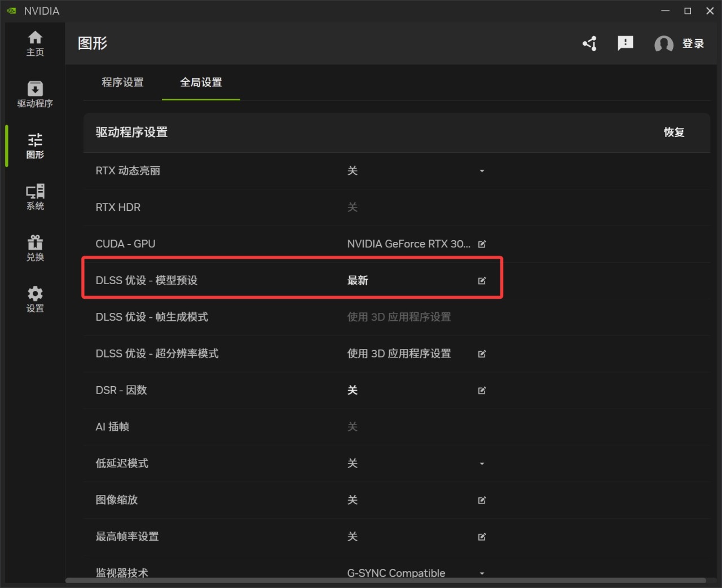Edit the 最高帧率设置 value
This screenshot has height=588, width=722.
click(482, 537)
